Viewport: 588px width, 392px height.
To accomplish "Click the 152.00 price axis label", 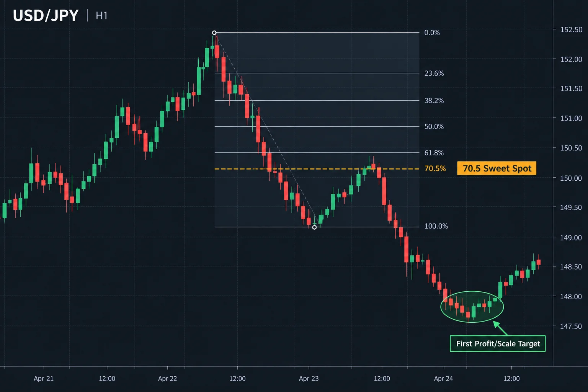I will coord(571,59).
